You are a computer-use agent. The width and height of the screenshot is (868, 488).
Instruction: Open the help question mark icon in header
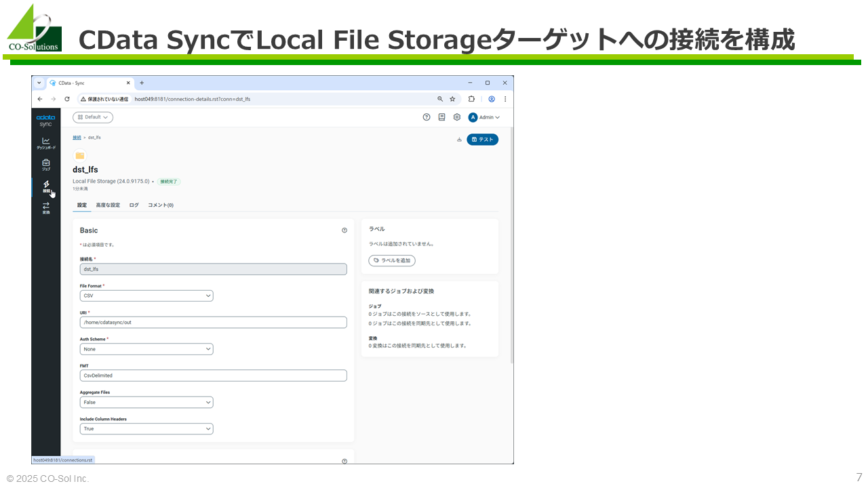427,117
